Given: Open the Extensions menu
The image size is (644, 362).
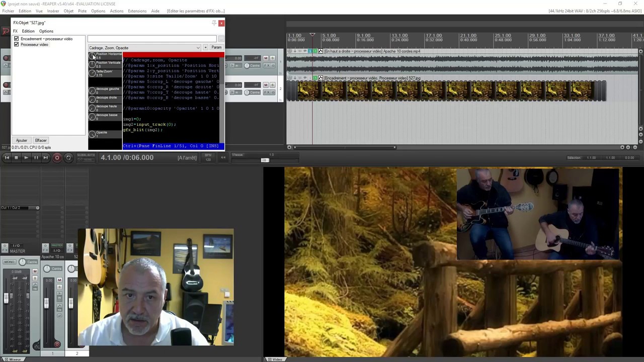Looking at the screenshot, I should [137, 11].
